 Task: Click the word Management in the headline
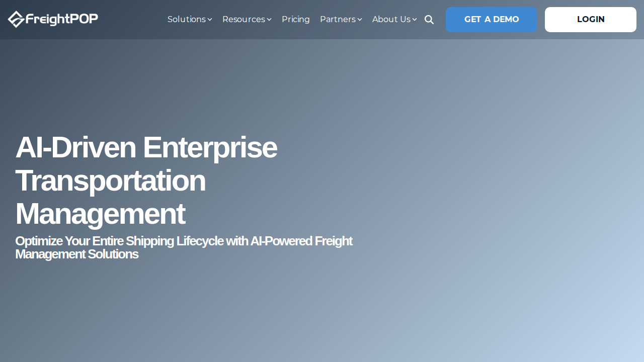click(100, 214)
